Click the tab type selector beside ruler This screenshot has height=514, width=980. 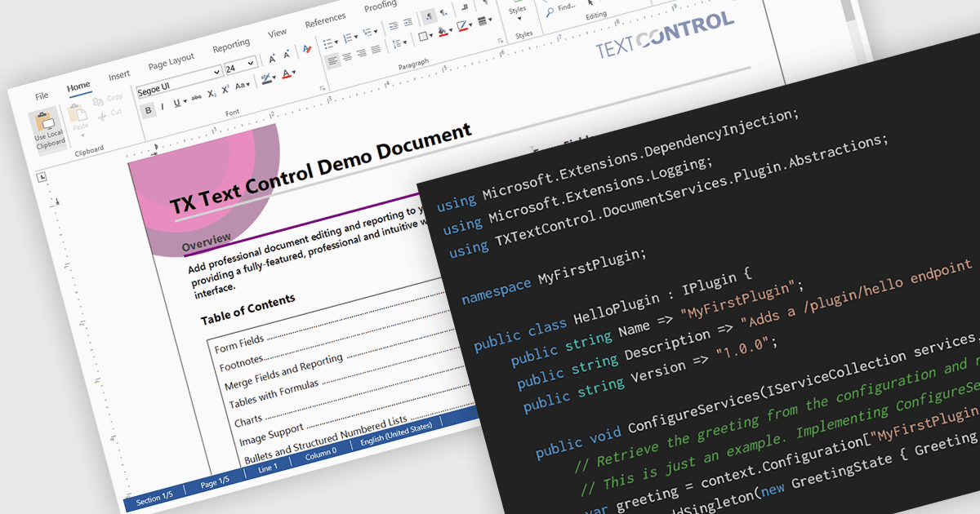click(x=42, y=177)
